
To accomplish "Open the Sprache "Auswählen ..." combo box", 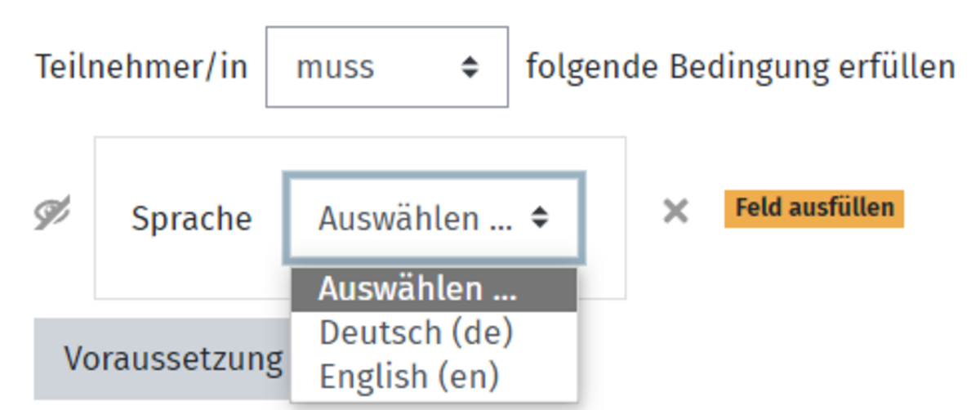I will 434,218.
